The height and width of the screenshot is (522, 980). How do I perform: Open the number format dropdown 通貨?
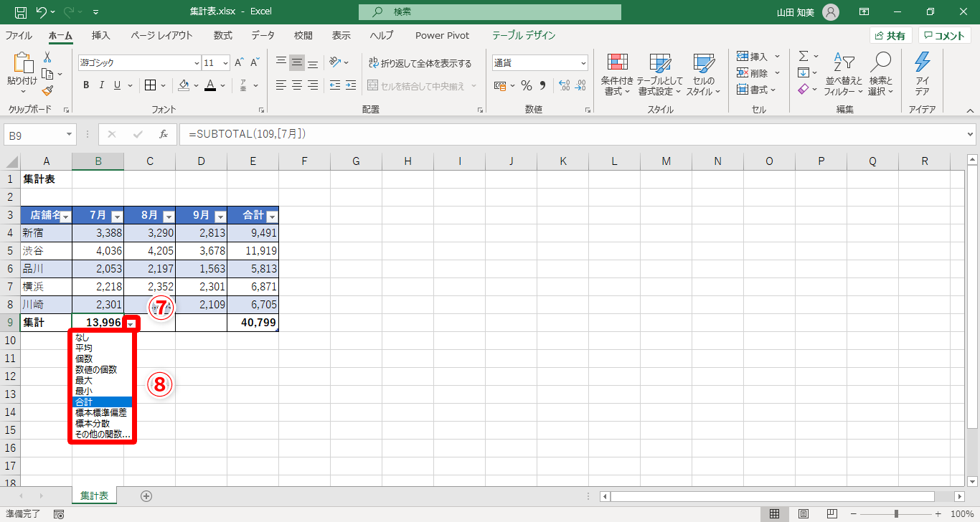[x=583, y=63]
